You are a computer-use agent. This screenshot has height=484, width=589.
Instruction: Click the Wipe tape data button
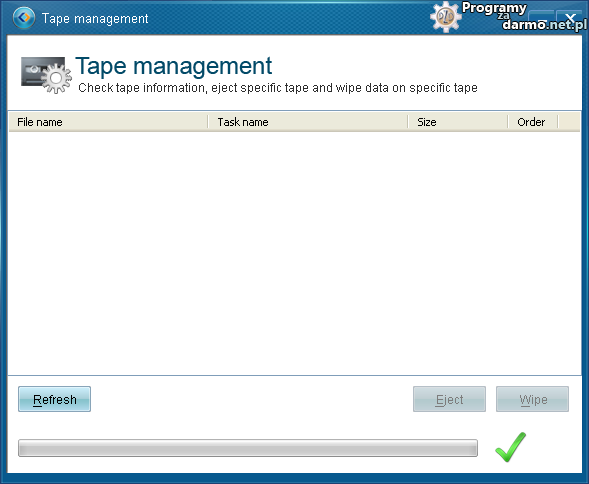(532, 399)
